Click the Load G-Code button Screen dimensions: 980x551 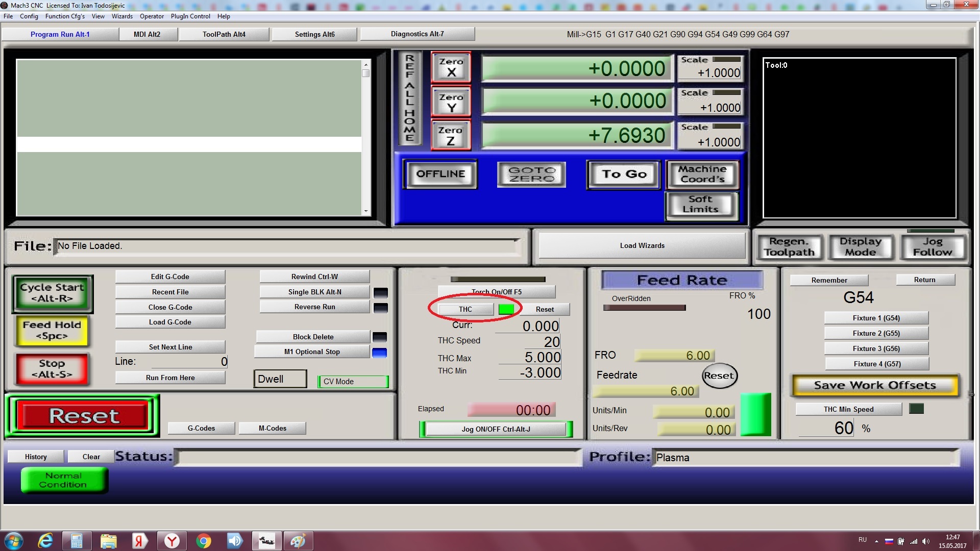click(x=170, y=322)
